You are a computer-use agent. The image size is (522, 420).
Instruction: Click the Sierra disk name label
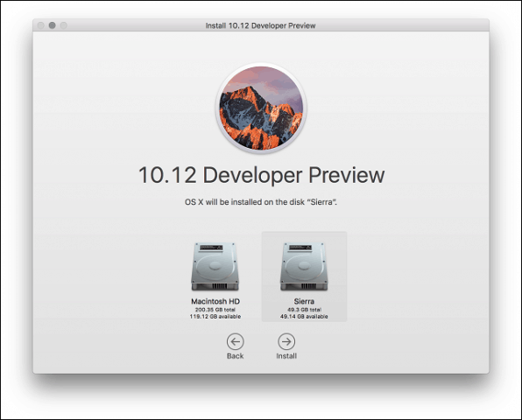click(x=304, y=301)
